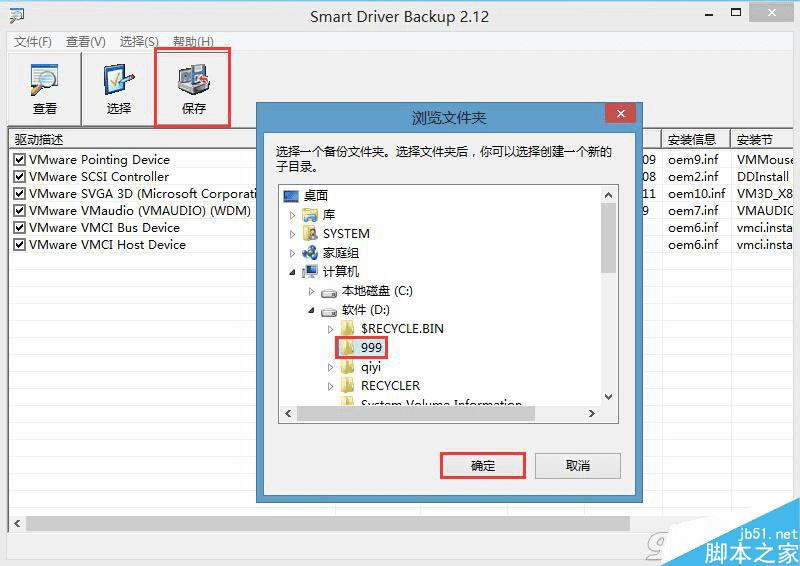The image size is (800, 566).
Task: Open the 查看(V) menu
Action: click(86, 41)
